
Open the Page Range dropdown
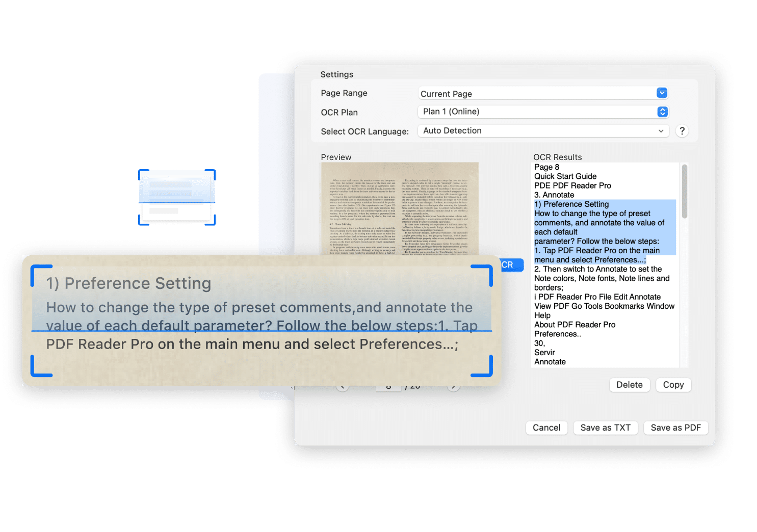tap(543, 93)
